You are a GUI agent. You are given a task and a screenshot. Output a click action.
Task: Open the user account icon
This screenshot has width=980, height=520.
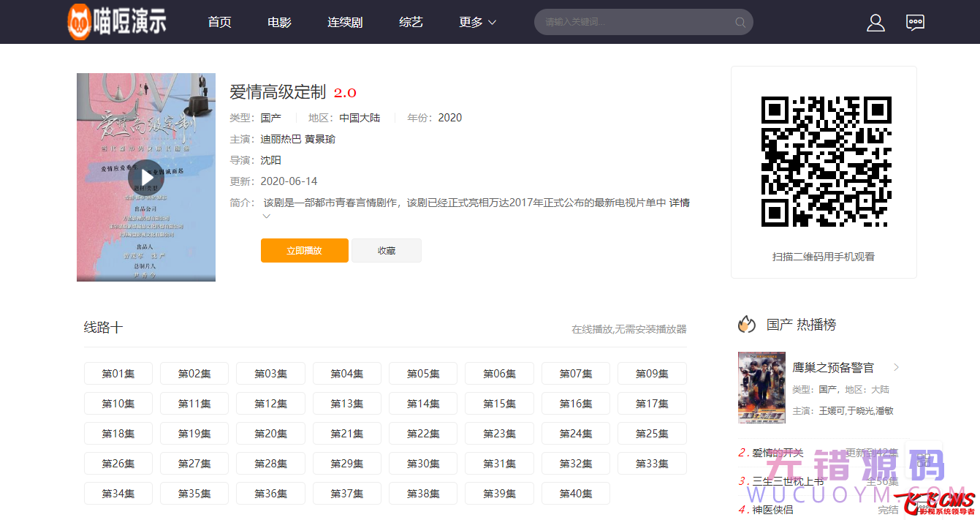(875, 22)
